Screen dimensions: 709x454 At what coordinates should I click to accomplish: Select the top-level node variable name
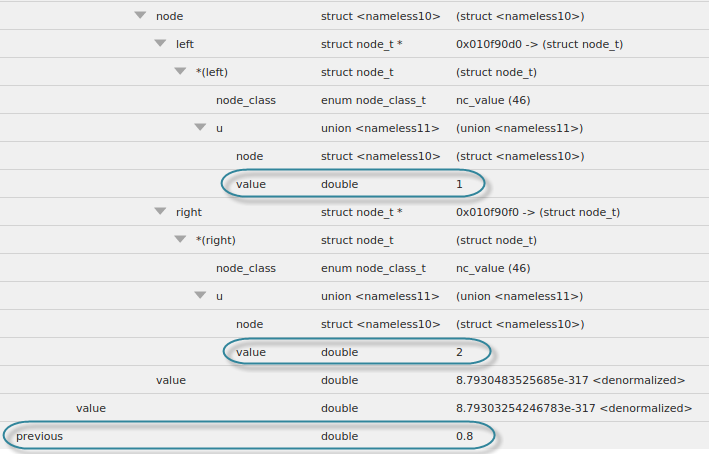[169, 16]
